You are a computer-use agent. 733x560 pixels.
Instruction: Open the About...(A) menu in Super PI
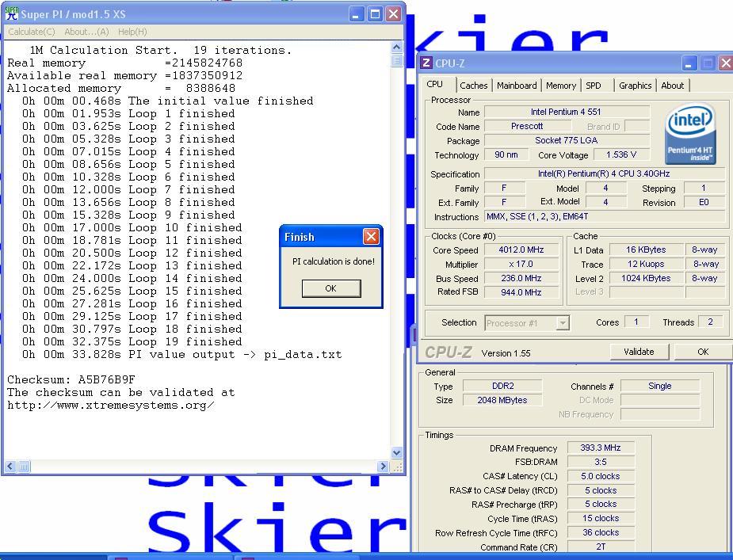pos(86,32)
